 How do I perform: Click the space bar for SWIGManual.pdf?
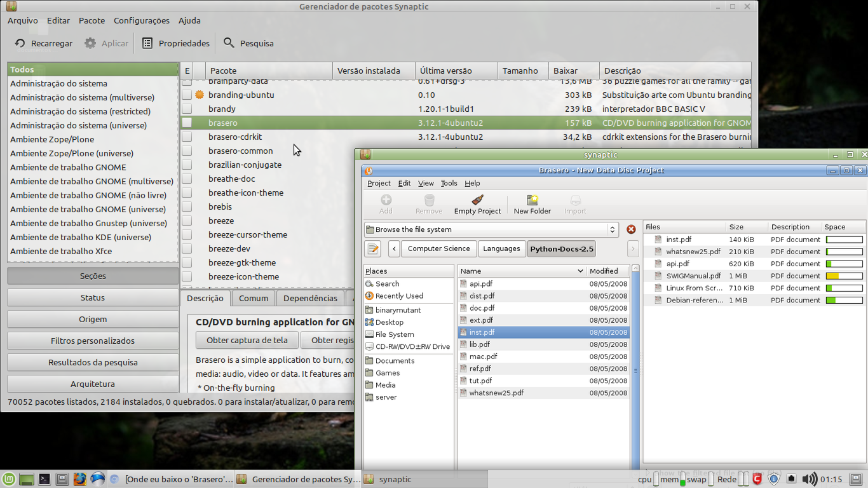844,276
